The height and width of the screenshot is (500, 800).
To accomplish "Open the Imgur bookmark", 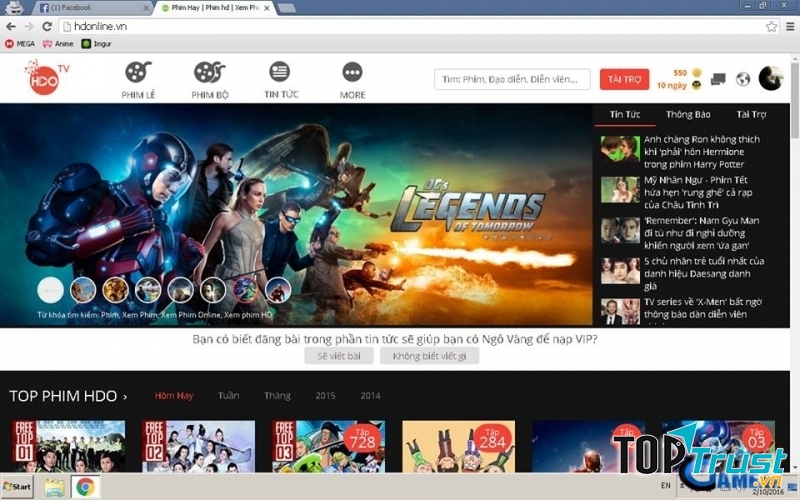I will tap(96, 44).
